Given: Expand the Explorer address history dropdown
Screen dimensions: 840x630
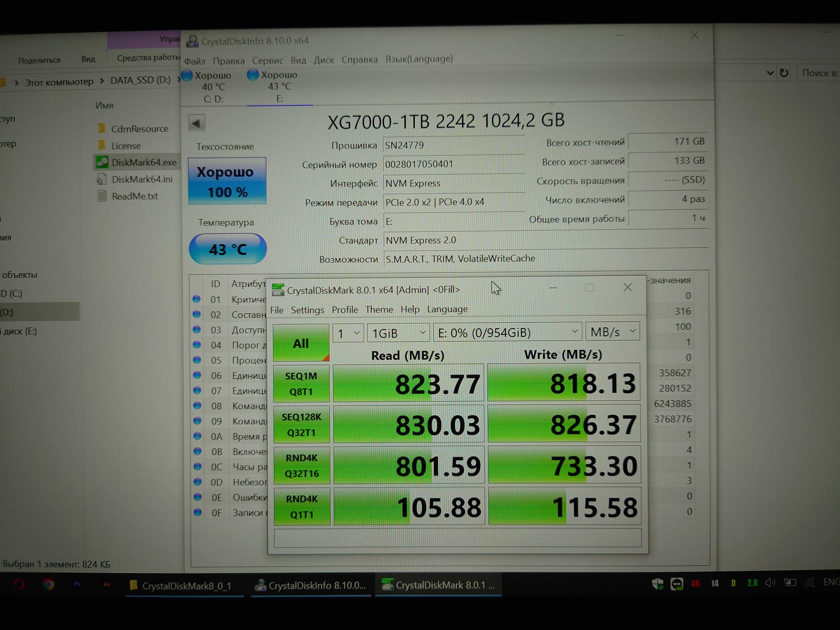Looking at the screenshot, I should coord(770,72).
